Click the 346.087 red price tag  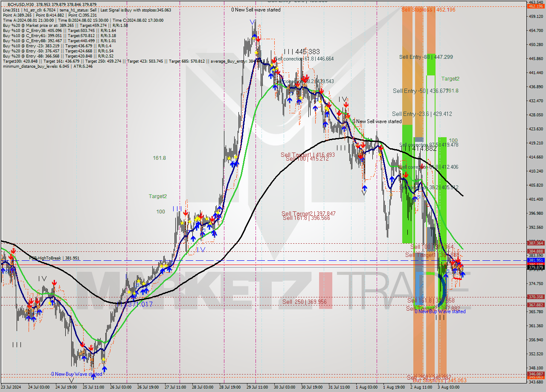pyautogui.click(x=536, y=374)
